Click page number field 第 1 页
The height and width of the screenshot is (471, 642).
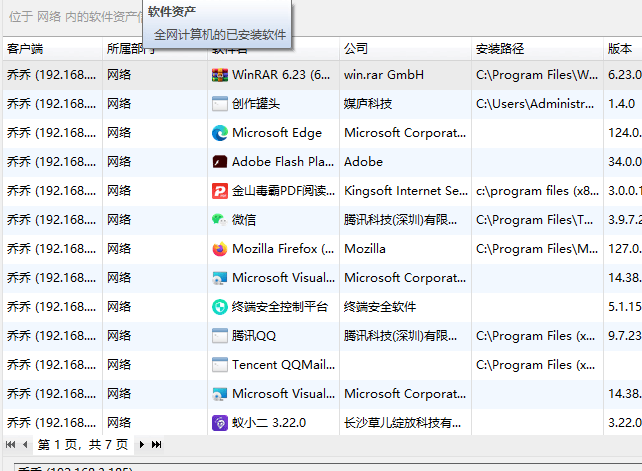pyautogui.click(x=83, y=444)
